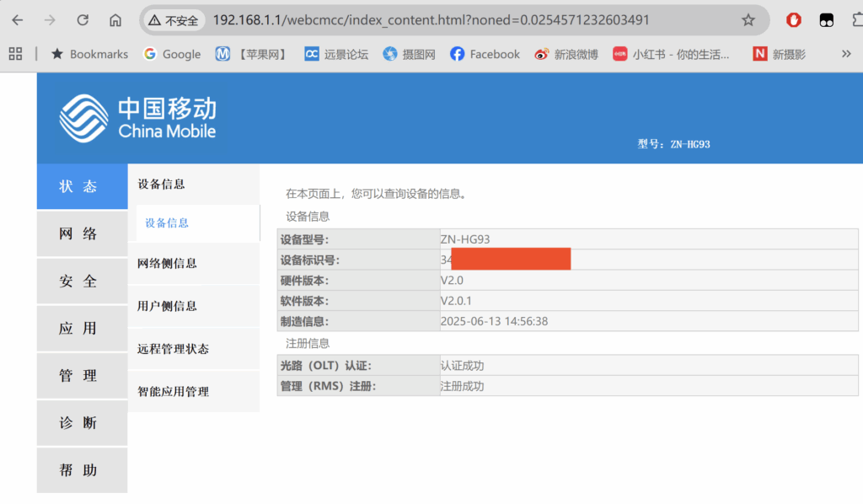Open the Bookmarks folder
863x504 pixels.
click(x=89, y=54)
